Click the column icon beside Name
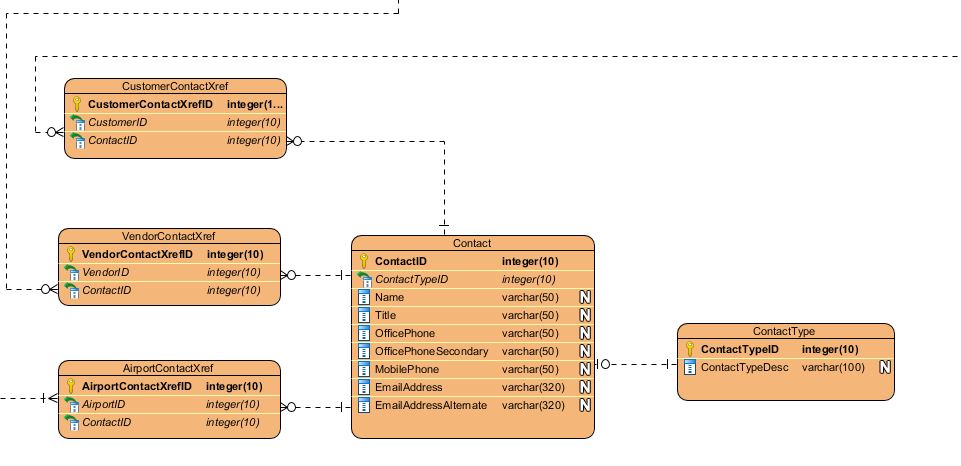Screen dimensions: 961x466 pos(364,297)
